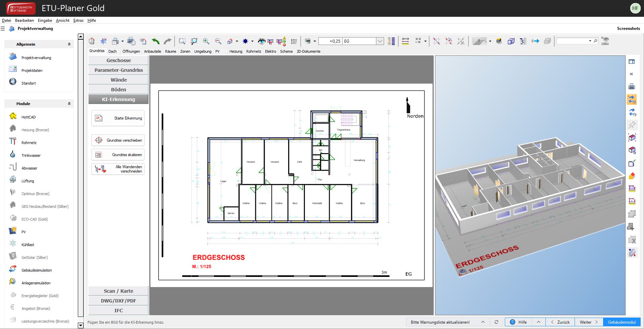Click the zoom-to-selection magnifier icon
This screenshot has width=644, height=329.
[194, 41]
